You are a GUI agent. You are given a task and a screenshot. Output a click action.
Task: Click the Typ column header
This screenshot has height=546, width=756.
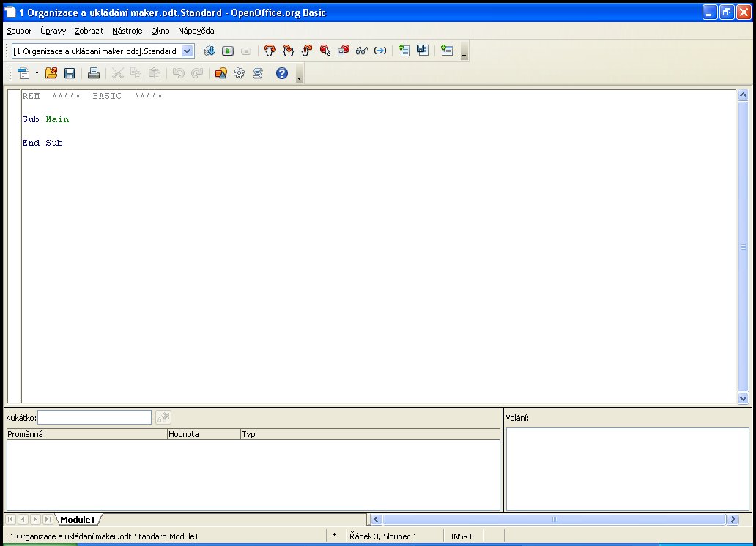click(x=370, y=434)
